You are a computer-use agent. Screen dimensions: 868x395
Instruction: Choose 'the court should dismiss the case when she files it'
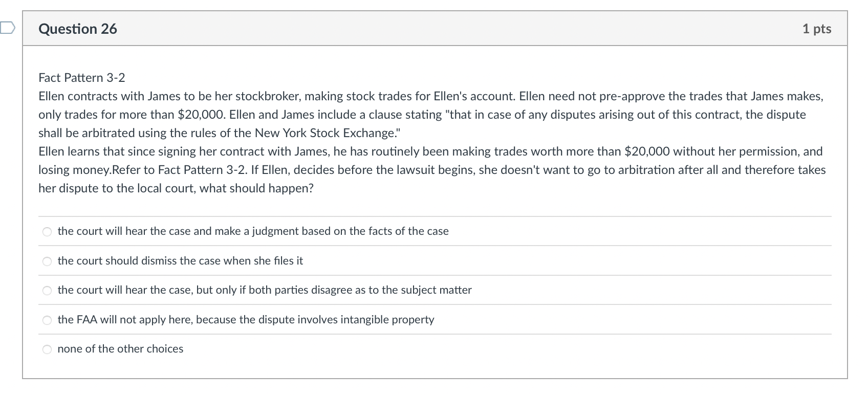[x=47, y=261]
